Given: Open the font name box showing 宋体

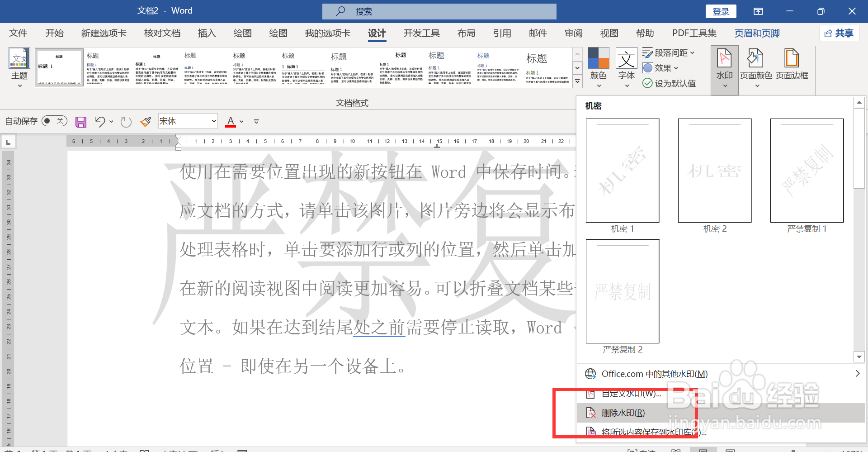Looking at the screenshot, I should 188,121.
